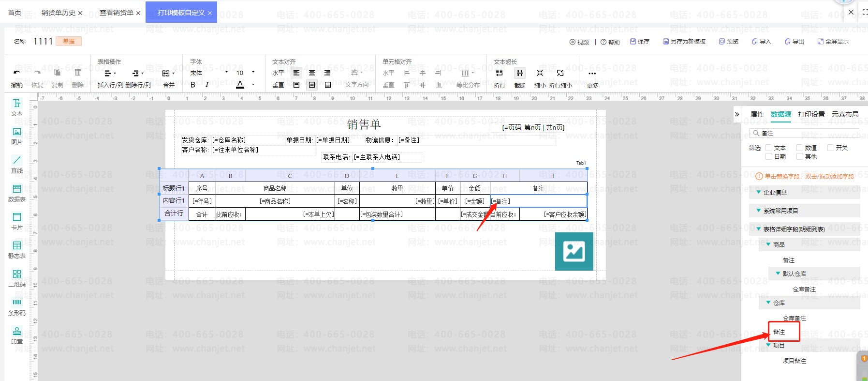The width and height of the screenshot is (868, 381).
Task: Select the wrap text (折行) icon
Action: coord(500,73)
